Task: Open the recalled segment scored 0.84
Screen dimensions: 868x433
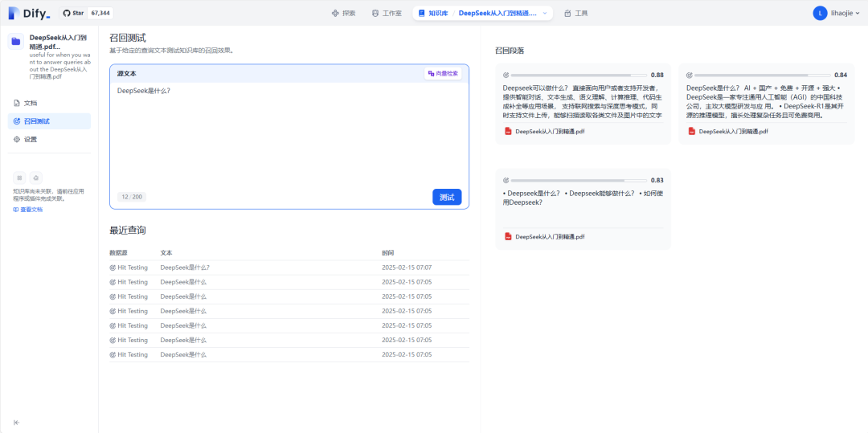Action: point(767,104)
